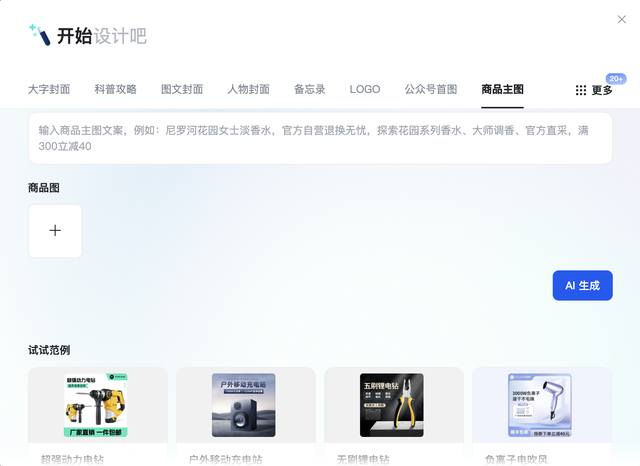This screenshot has height=466, width=640.
Task: Click the magic wand logo icon
Action: (40, 35)
